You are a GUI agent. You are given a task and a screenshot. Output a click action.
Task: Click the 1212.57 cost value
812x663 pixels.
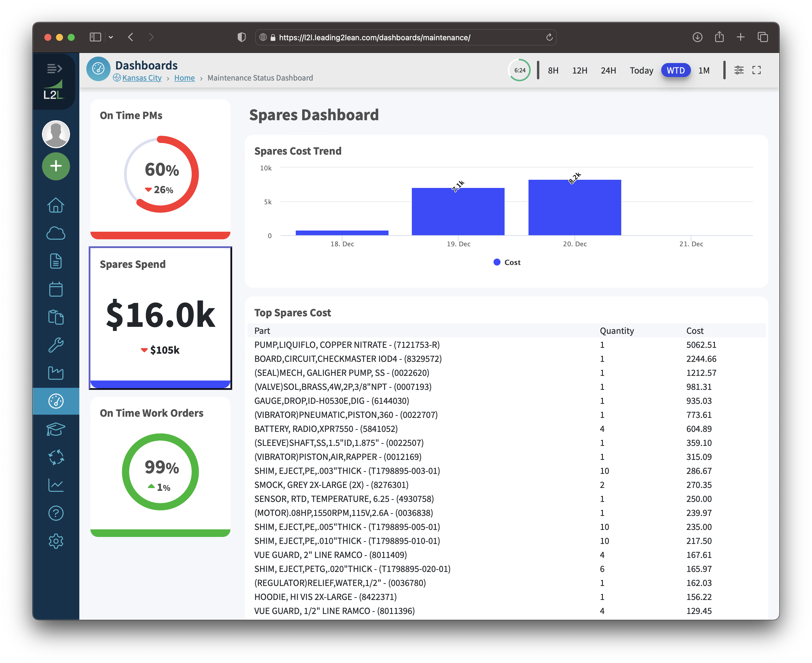[x=701, y=373]
